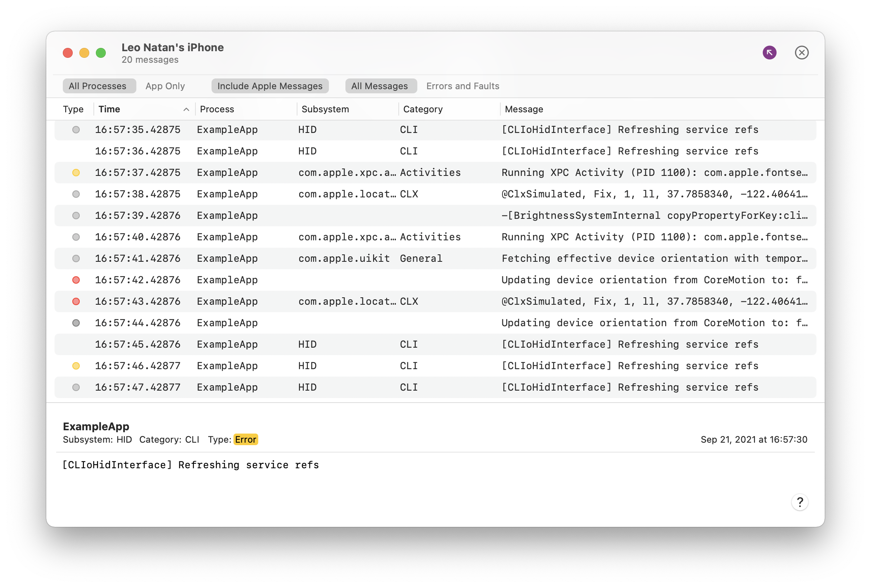
Task: Click the Subsystem column header
Action: [325, 109]
